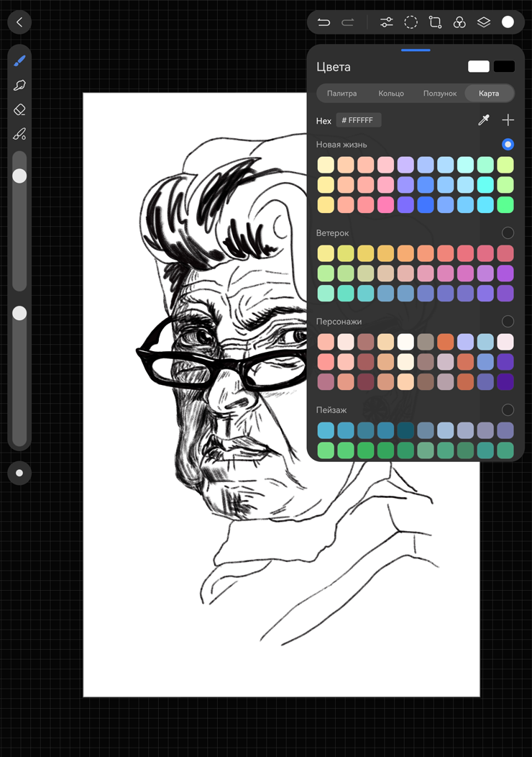The height and width of the screenshot is (757, 532).
Task: Switch to the Палитра tab
Action: click(341, 94)
